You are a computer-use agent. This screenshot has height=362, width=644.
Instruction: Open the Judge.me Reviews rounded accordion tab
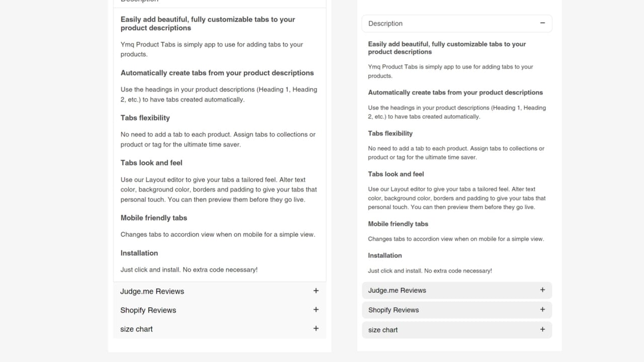(457, 290)
